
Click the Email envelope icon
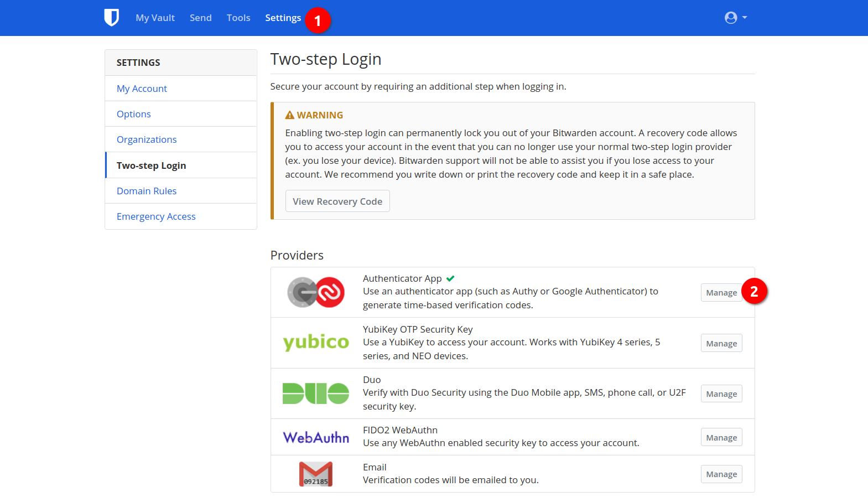tap(316, 474)
